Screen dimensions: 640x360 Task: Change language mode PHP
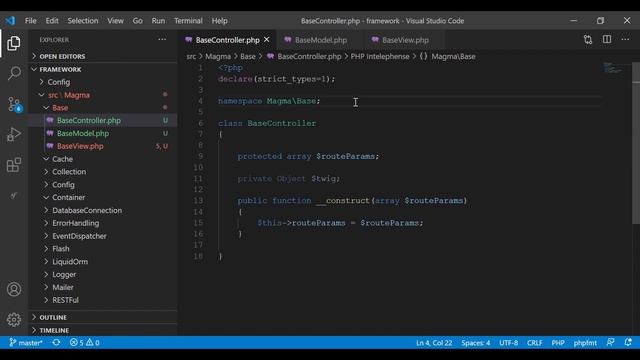click(558, 342)
